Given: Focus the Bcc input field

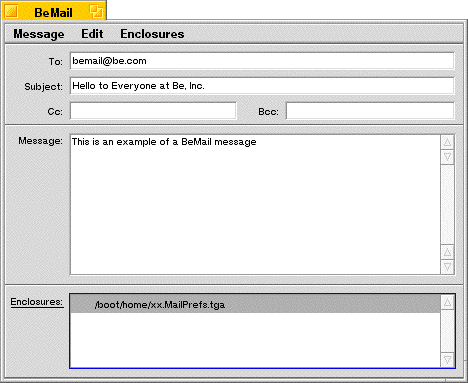Looking at the screenshot, I should coord(370,111).
